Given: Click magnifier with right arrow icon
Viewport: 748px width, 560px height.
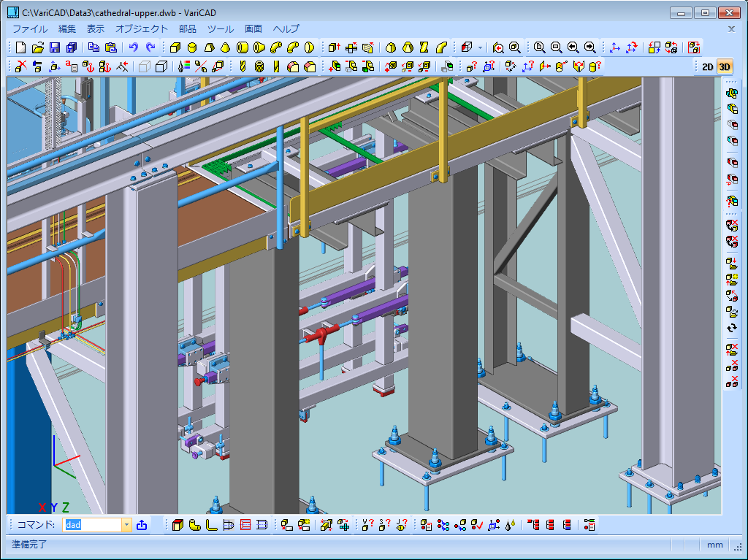Looking at the screenshot, I should point(589,47).
